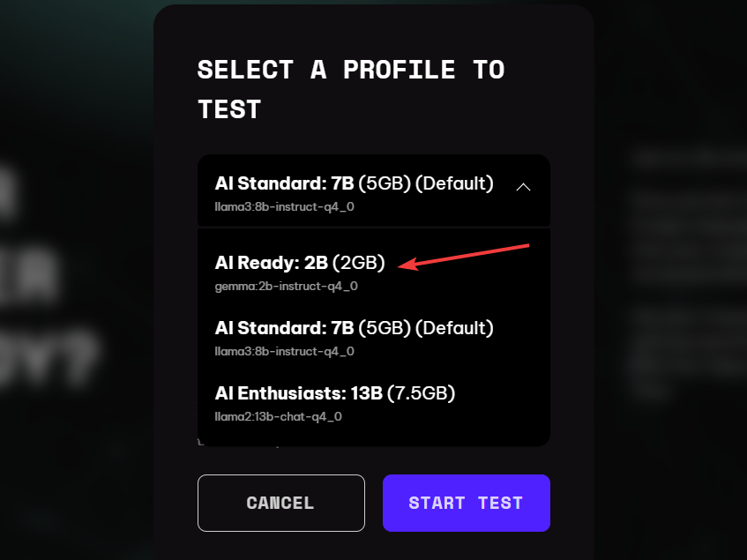Click the Cancel button
Viewport: 747px width, 560px height.
281,503
